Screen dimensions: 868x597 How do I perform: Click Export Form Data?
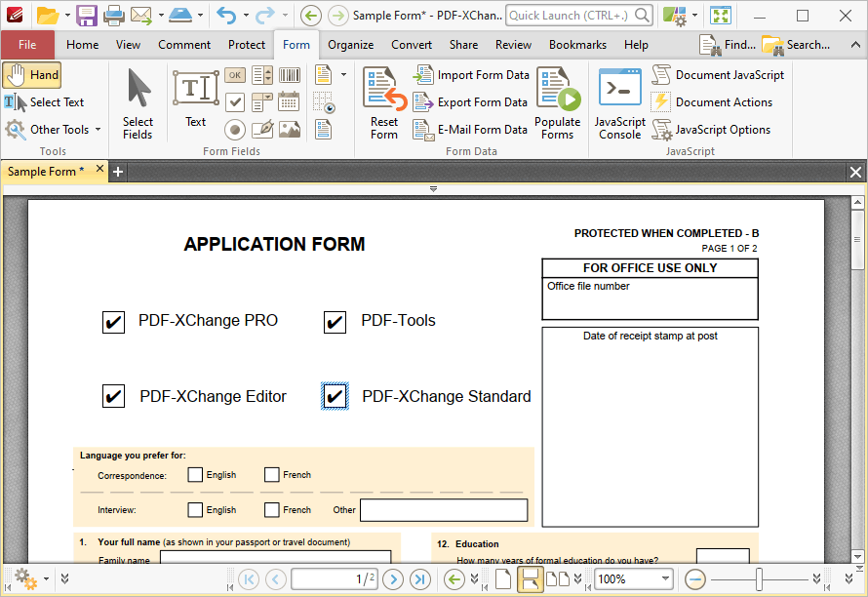[470, 102]
